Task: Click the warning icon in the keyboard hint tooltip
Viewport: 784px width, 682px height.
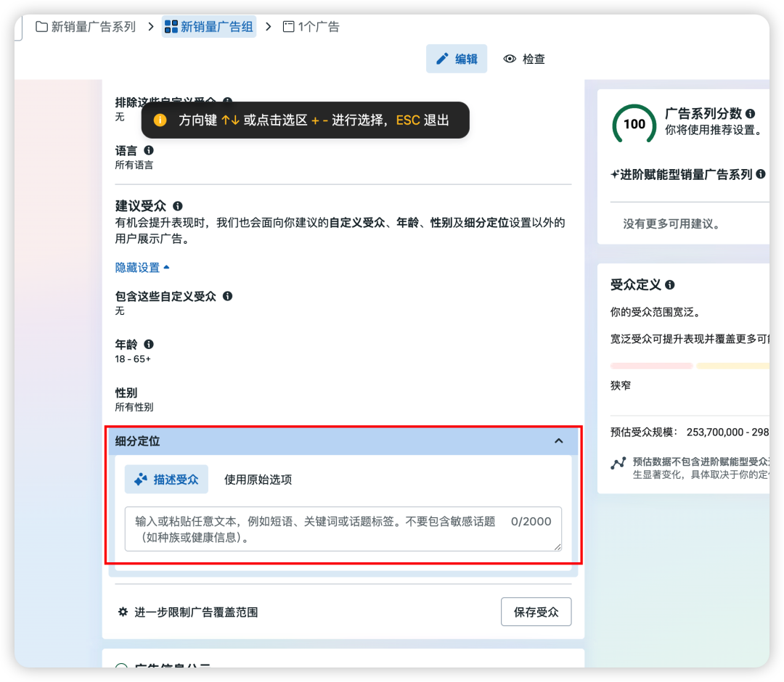Action: coord(160,120)
